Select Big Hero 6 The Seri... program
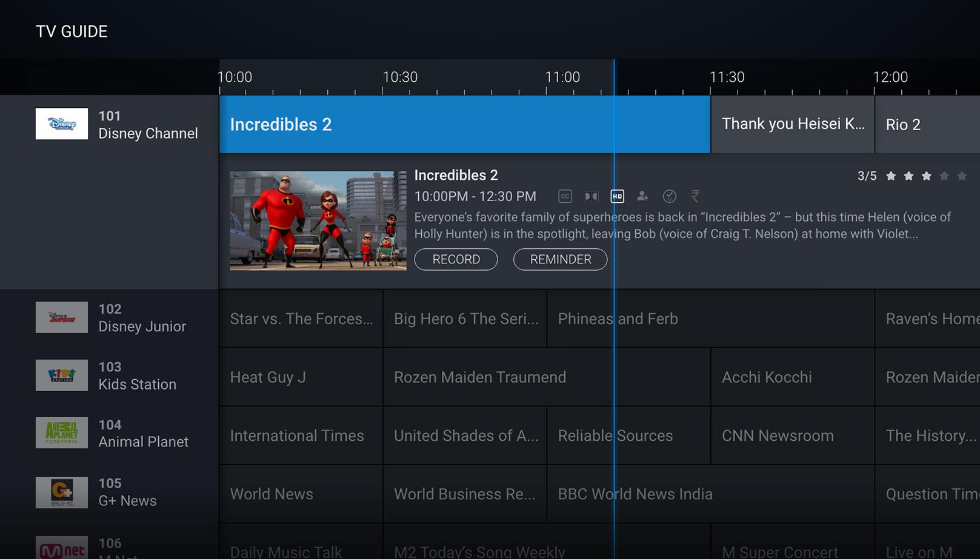Screen dimensions: 980x559 point(465,319)
